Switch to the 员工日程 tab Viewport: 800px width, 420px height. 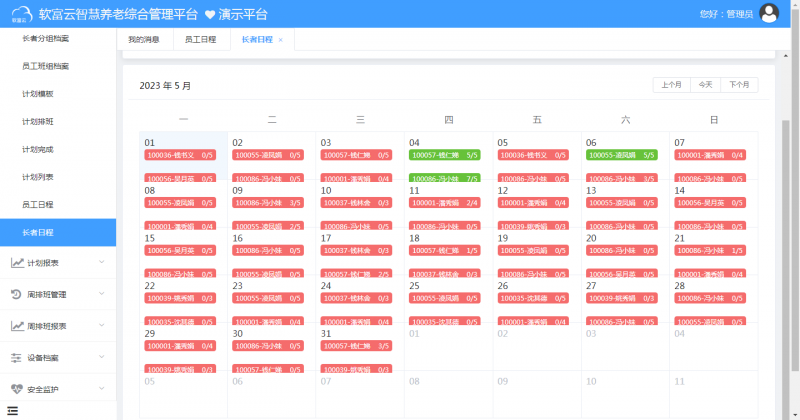click(201, 39)
